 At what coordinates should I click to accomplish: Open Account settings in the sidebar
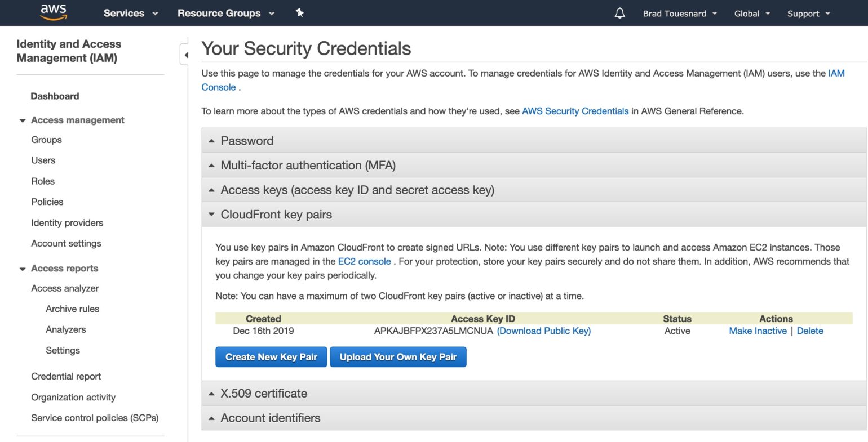coord(66,243)
